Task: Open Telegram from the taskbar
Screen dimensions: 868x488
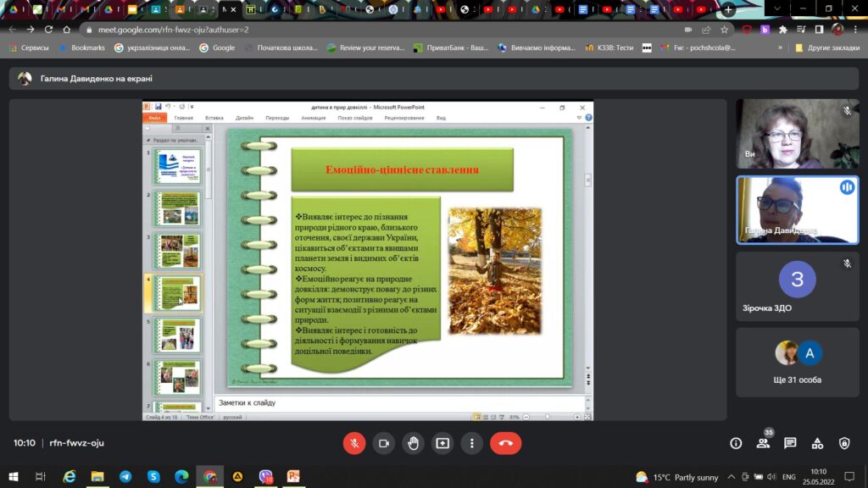Action: tap(125, 476)
